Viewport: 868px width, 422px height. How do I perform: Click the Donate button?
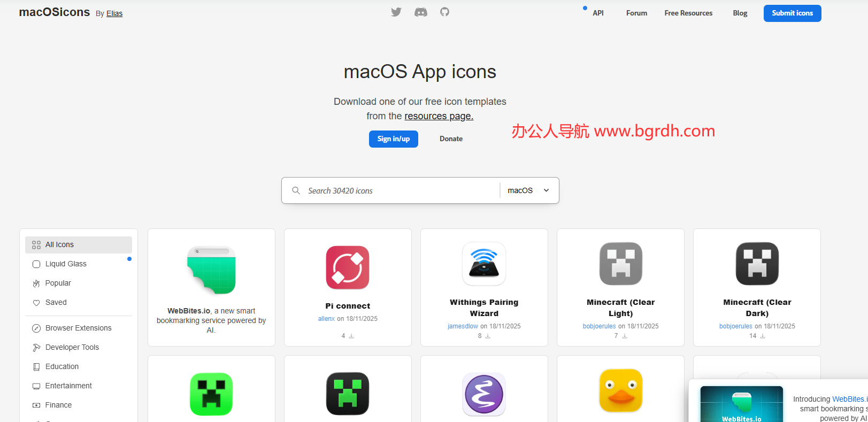click(451, 139)
